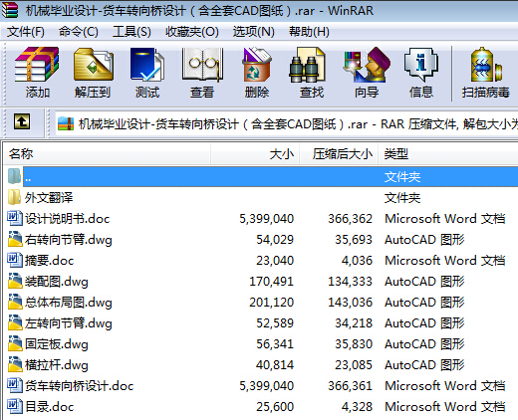
Task: Click packed size value 4,328
Action: pos(358,407)
